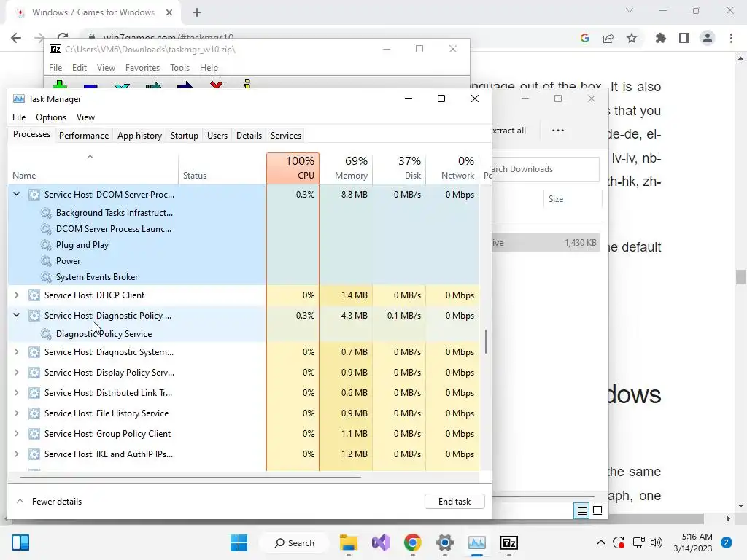Screen dimensions: 747x560
Task: Click Search Downloads field in Explorer
Action: [545, 169]
